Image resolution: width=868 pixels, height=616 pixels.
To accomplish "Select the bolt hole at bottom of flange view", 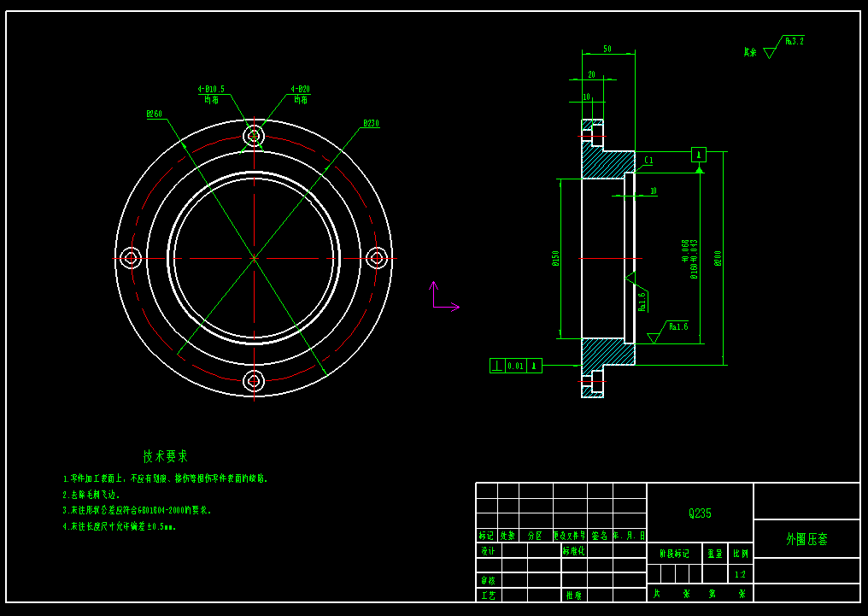I will [254, 381].
